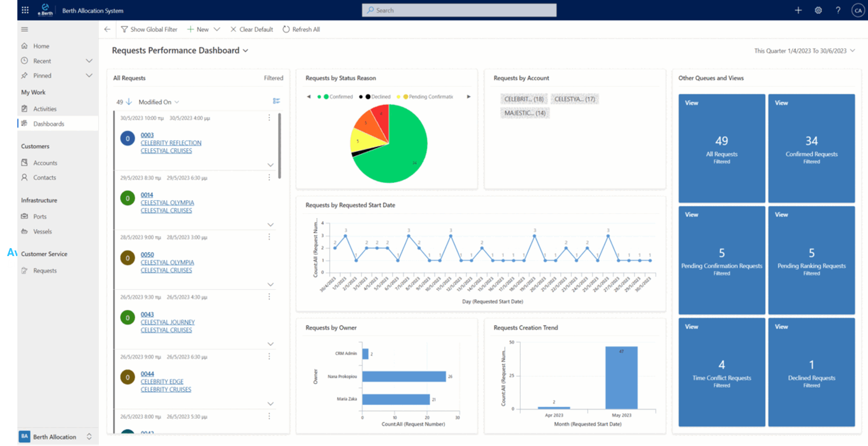
Task: Click the MAJESTIC... (14) account tag
Action: coord(525,113)
